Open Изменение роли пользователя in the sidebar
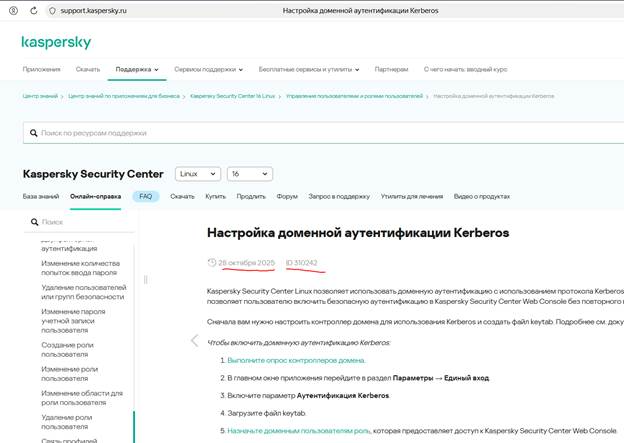Image resolution: width=624 pixels, height=443 pixels. point(69,374)
